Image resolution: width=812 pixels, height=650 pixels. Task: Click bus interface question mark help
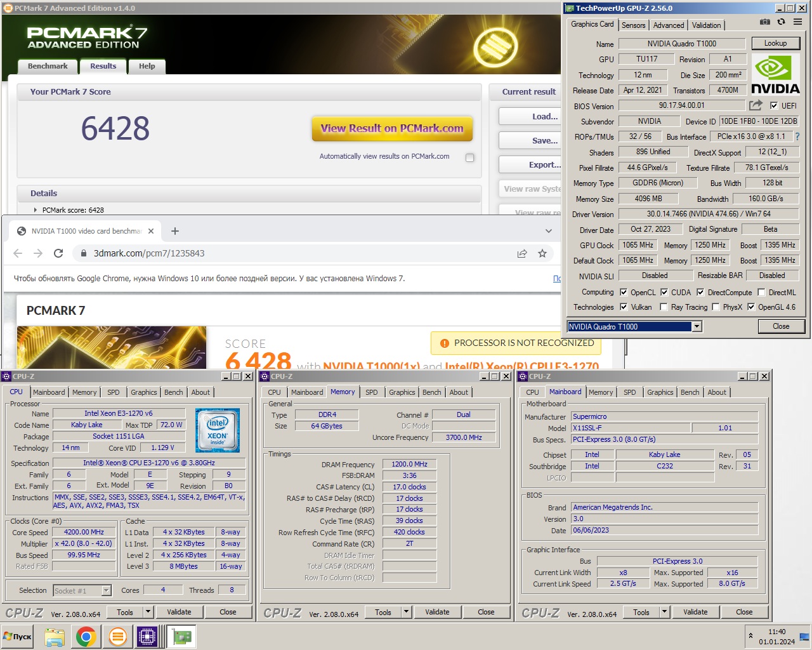point(797,136)
